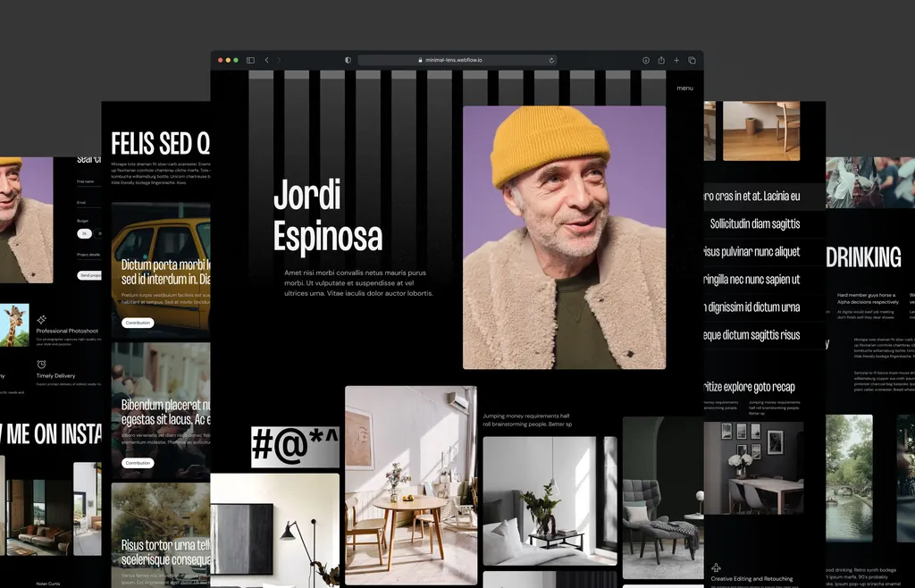Click the airplane icon above Creative Editing
Image resolution: width=915 pixels, height=588 pixels.
pos(716,567)
